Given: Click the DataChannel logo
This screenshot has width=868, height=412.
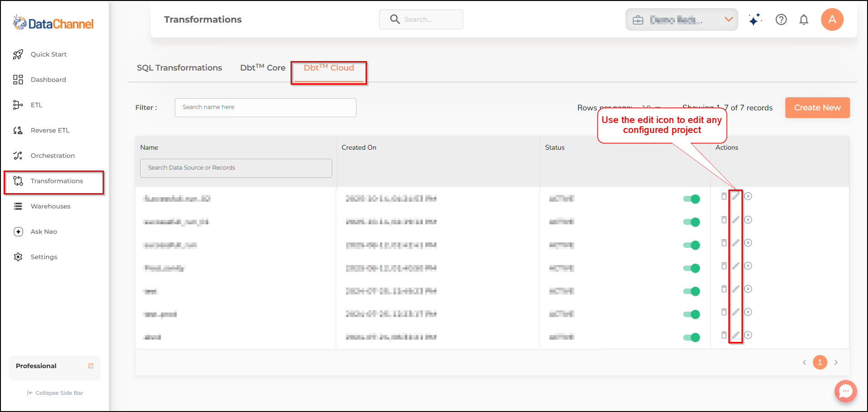Looking at the screenshot, I should tap(53, 23).
